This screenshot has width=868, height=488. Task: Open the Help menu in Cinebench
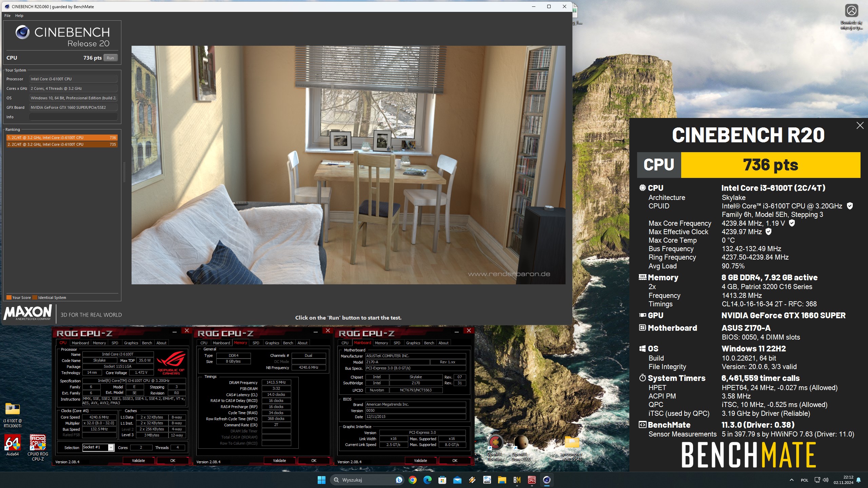pos(19,16)
